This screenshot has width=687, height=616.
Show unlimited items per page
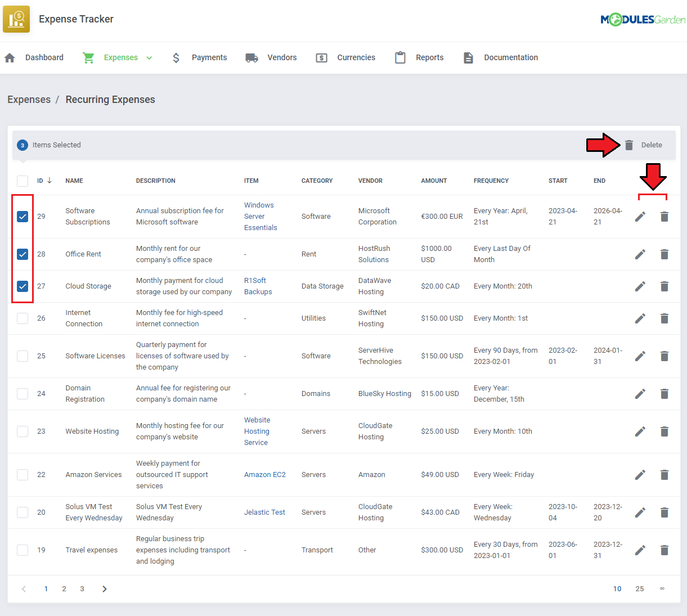coord(662,589)
